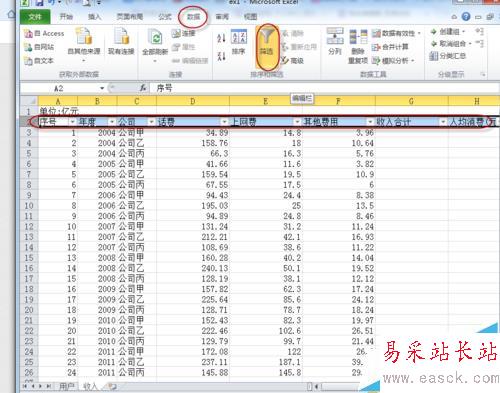Click the 合并计算 consolidate button

390,47
